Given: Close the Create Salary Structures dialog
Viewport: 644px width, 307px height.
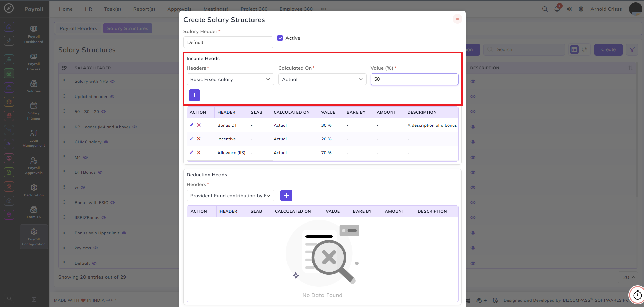Looking at the screenshot, I should 457,19.
